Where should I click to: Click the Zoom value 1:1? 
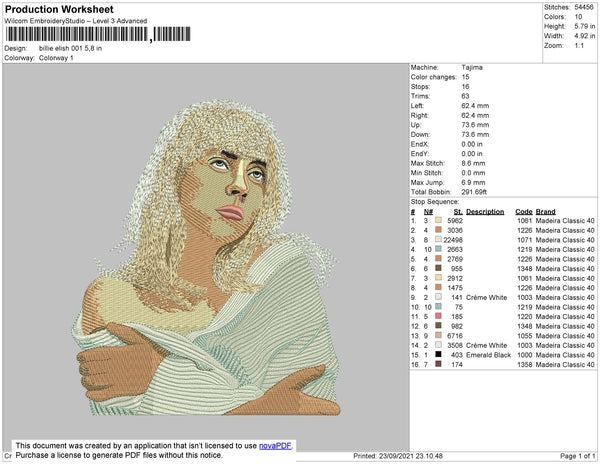pos(579,46)
